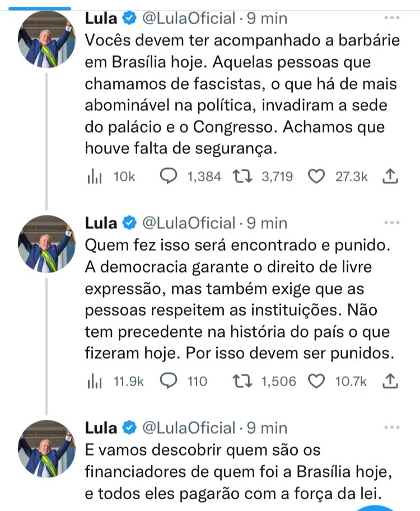Like the tweet with 10.7k likes
Screen dimensions: 420x511
pyautogui.click(x=317, y=382)
